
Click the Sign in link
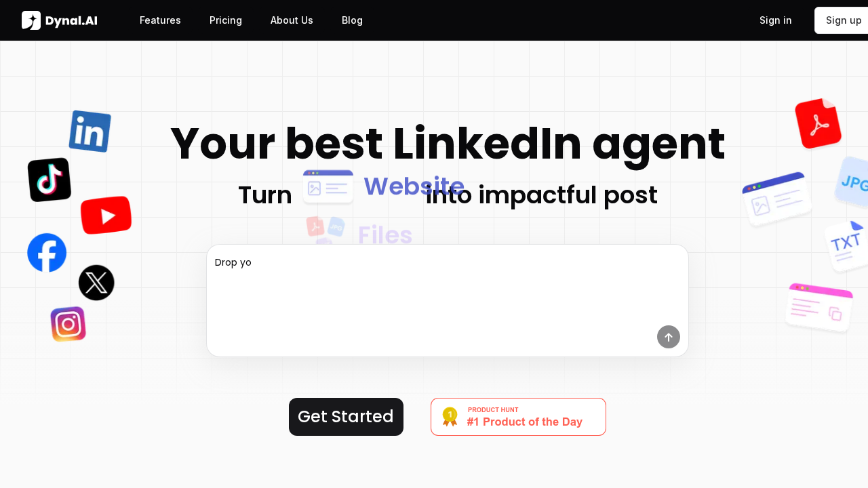coord(775,20)
